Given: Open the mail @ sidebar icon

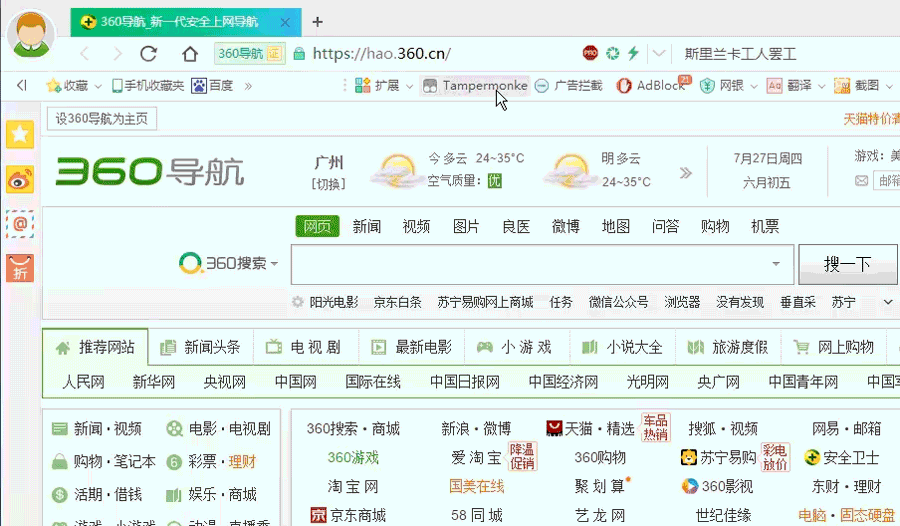Looking at the screenshot, I should click(20, 223).
